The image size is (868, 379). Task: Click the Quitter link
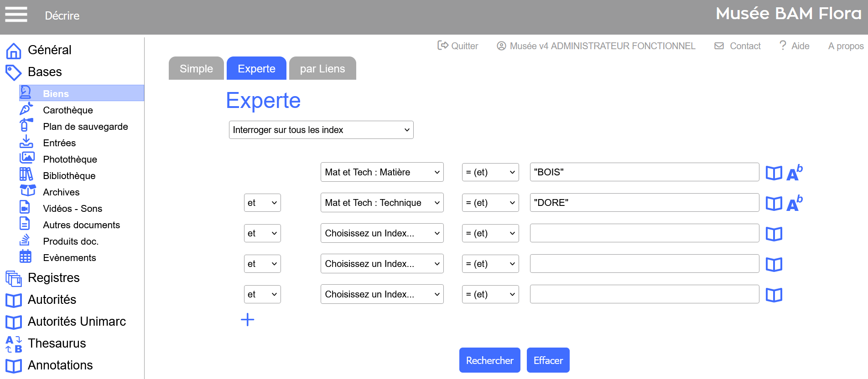[x=458, y=46]
